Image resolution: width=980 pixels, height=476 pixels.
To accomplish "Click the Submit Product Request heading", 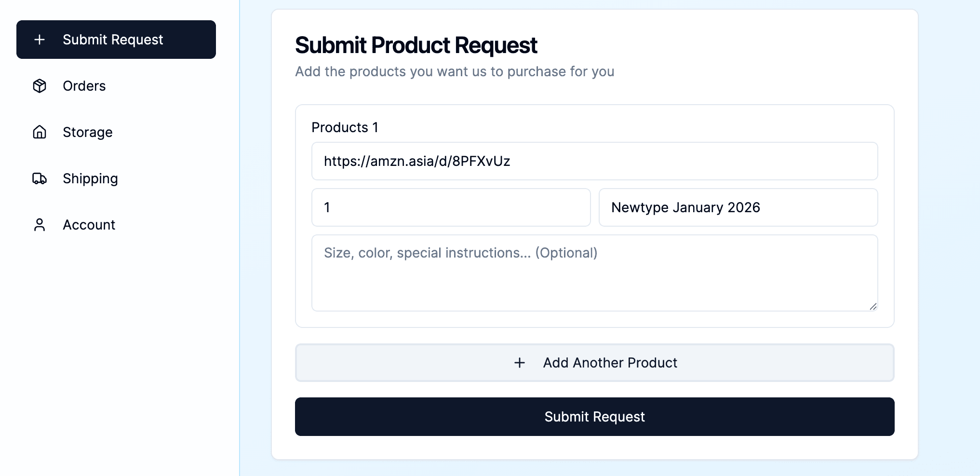I will tap(416, 45).
